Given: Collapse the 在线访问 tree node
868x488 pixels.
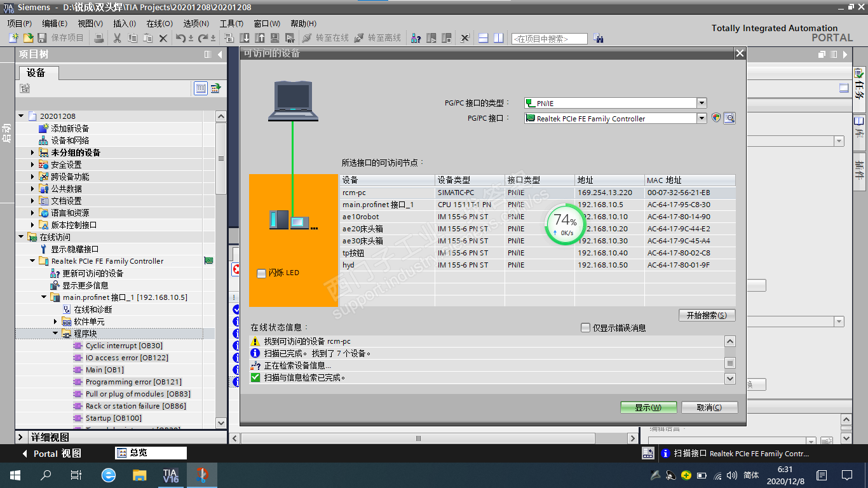Looking at the screenshot, I should 21,237.
